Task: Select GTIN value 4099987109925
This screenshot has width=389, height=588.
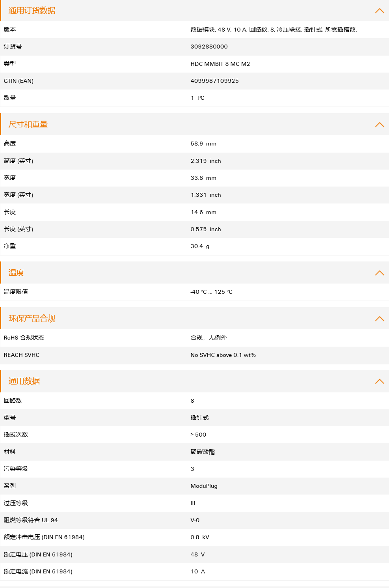Action: [x=214, y=81]
